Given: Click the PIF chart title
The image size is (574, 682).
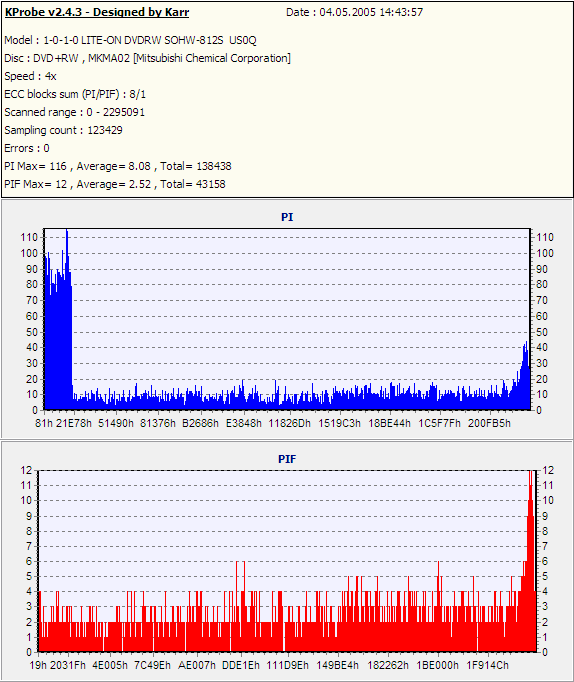Looking at the screenshot, I should pyautogui.click(x=287, y=459).
